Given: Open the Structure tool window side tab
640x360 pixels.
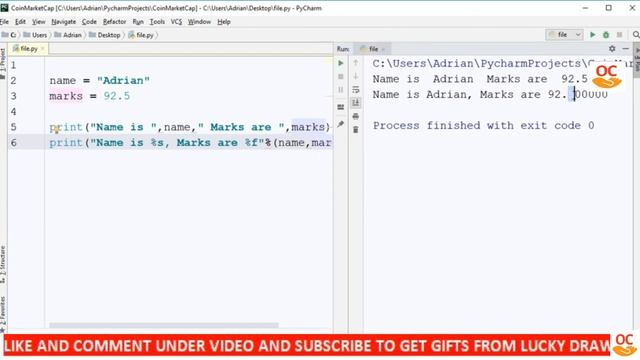Looking at the screenshot, I should (x=3, y=264).
